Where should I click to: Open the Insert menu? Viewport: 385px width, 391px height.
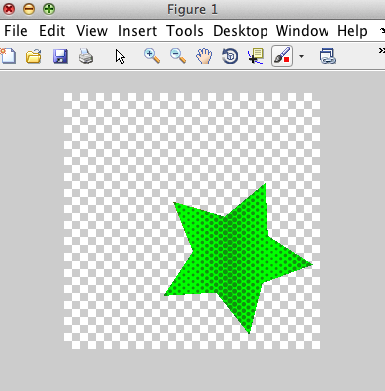point(137,31)
